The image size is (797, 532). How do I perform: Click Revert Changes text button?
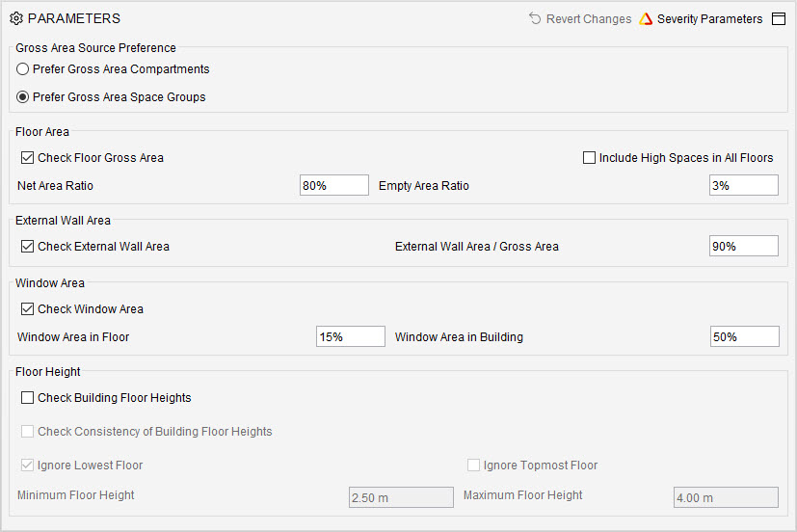tap(589, 19)
